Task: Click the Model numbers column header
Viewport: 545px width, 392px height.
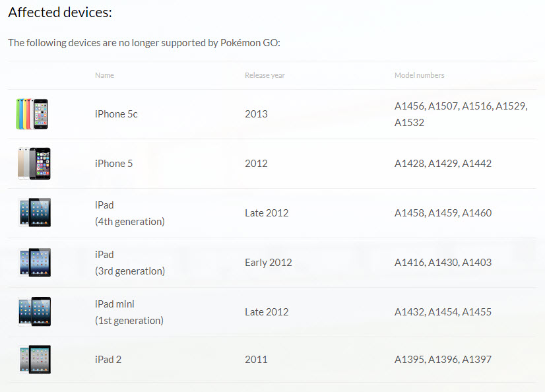Action: tap(419, 75)
